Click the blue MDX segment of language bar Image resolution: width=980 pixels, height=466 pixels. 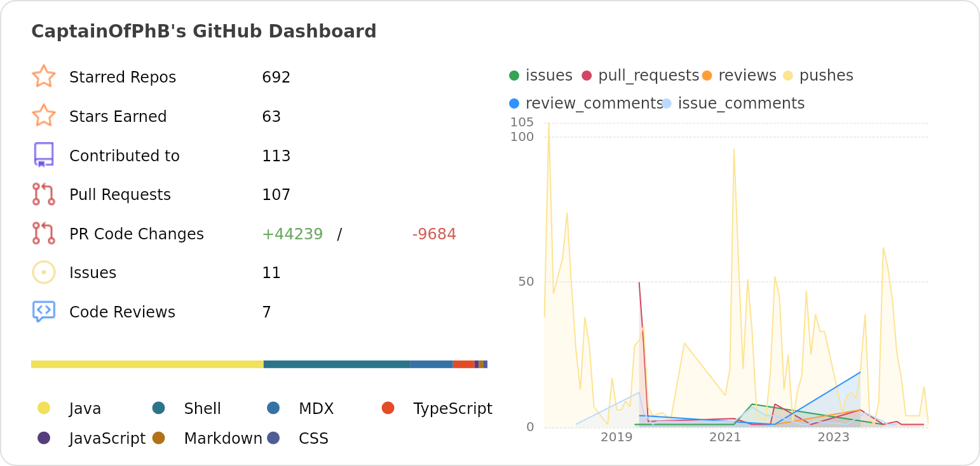[432, 364]
